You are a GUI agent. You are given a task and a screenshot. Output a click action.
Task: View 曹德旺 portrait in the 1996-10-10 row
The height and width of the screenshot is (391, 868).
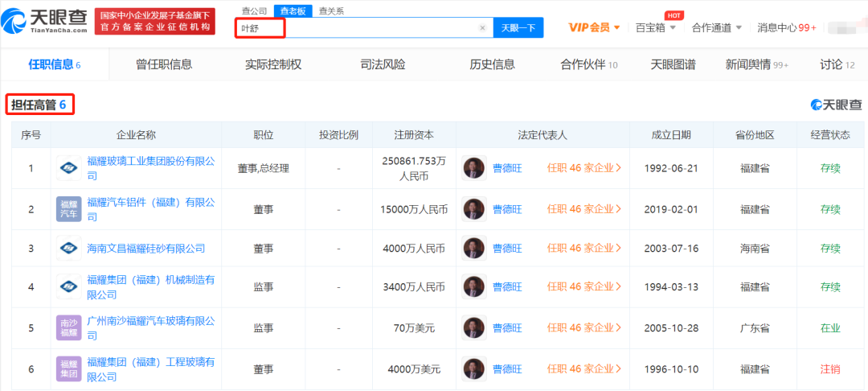coord(474,369)
